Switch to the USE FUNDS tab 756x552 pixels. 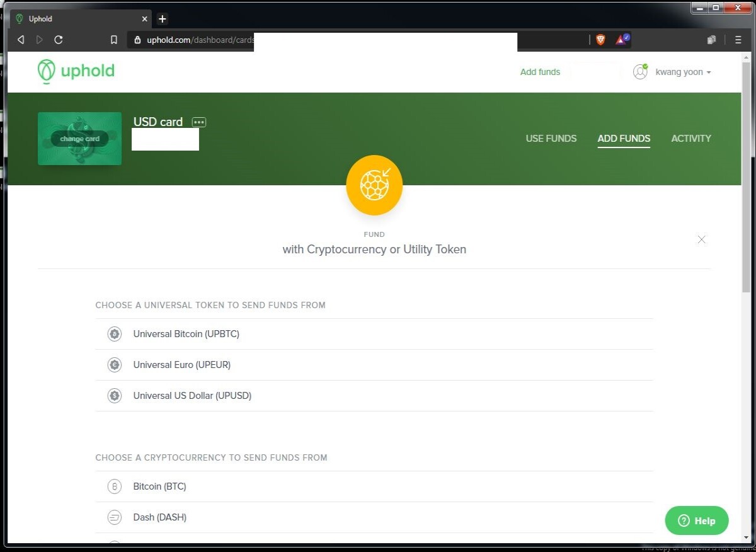551,139
